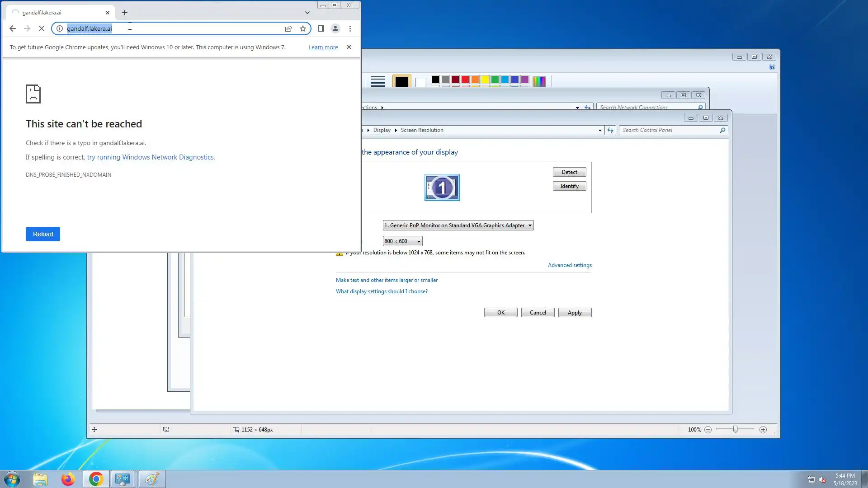Open the Advanced settings link
This screenshot has height=488, width=868.
(570, 265)
